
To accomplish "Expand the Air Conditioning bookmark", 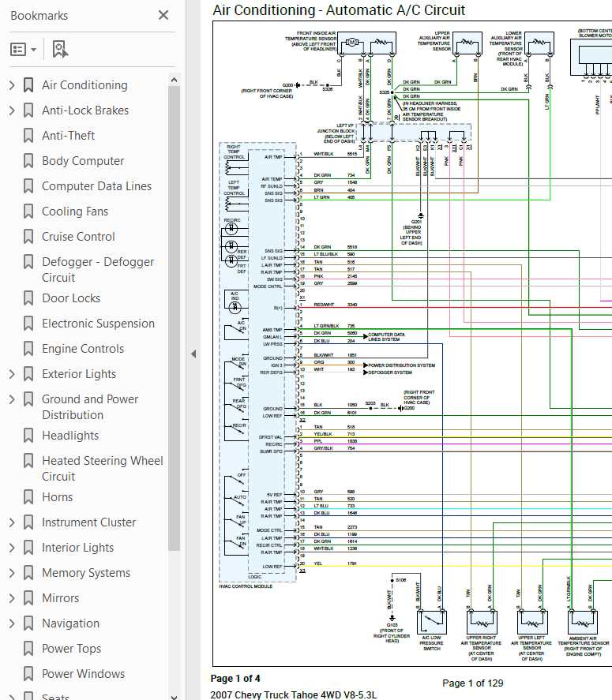I will coord(12,85).
